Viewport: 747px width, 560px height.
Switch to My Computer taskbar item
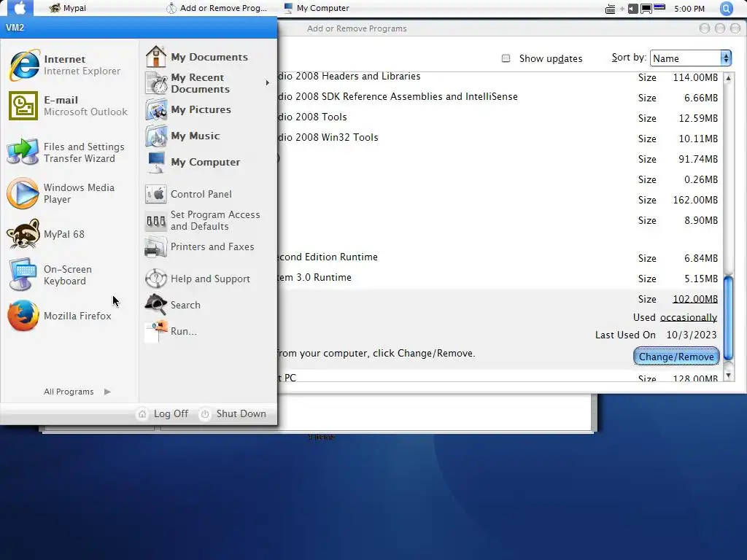[x=317, y=8]
